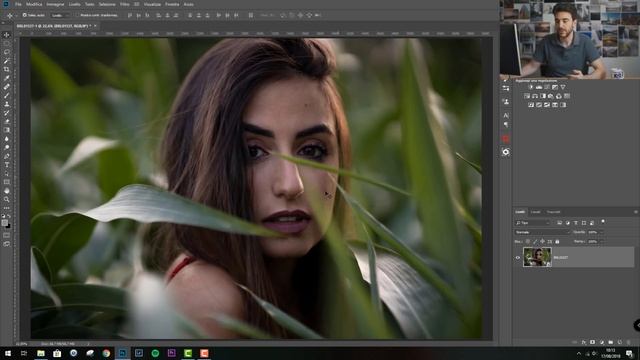Add a Hue/Saturation adjustment layer
The width and height of the screenshot is (640, 360).
pos(527,96)
